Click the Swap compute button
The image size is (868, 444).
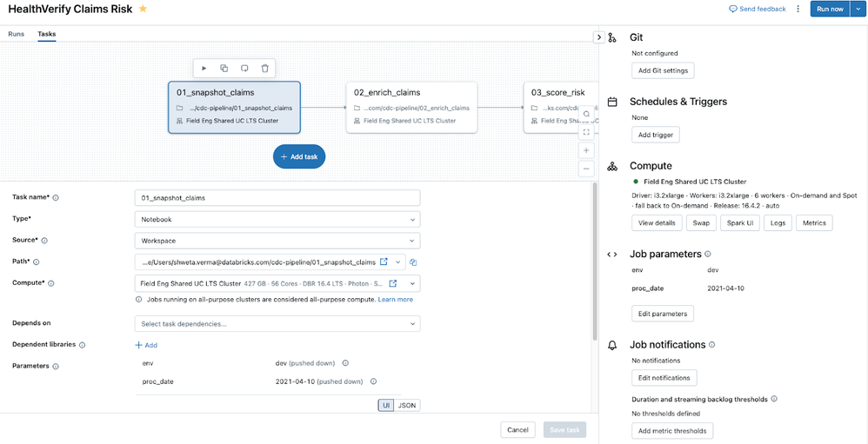click(x=701, y=222)
